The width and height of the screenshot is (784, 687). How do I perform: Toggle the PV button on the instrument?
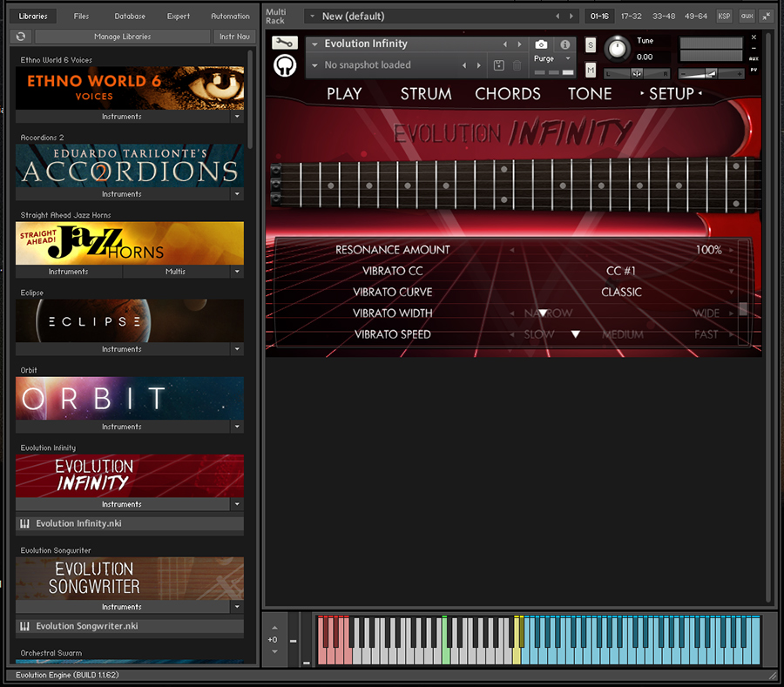click(x=754, y=70)
